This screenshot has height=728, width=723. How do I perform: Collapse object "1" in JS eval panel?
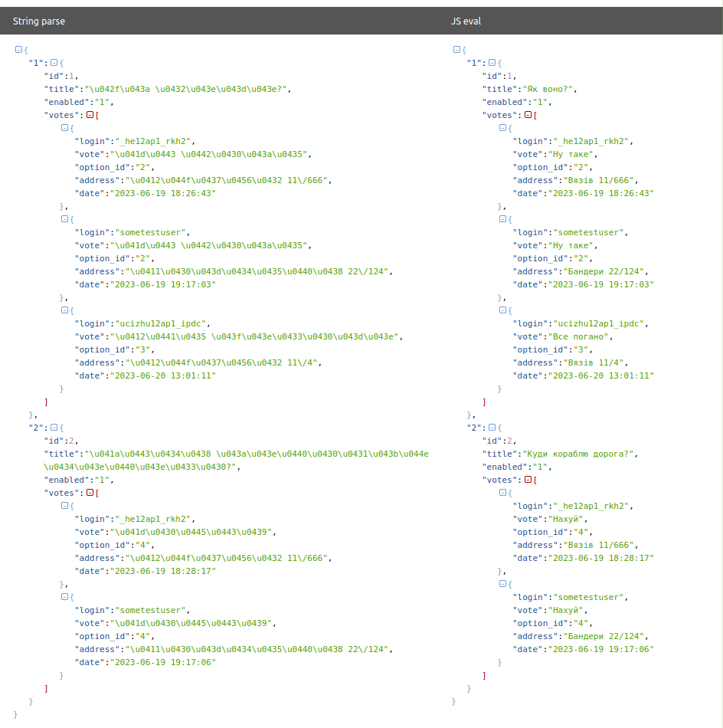pyautogui.click(x=492, y=63)
